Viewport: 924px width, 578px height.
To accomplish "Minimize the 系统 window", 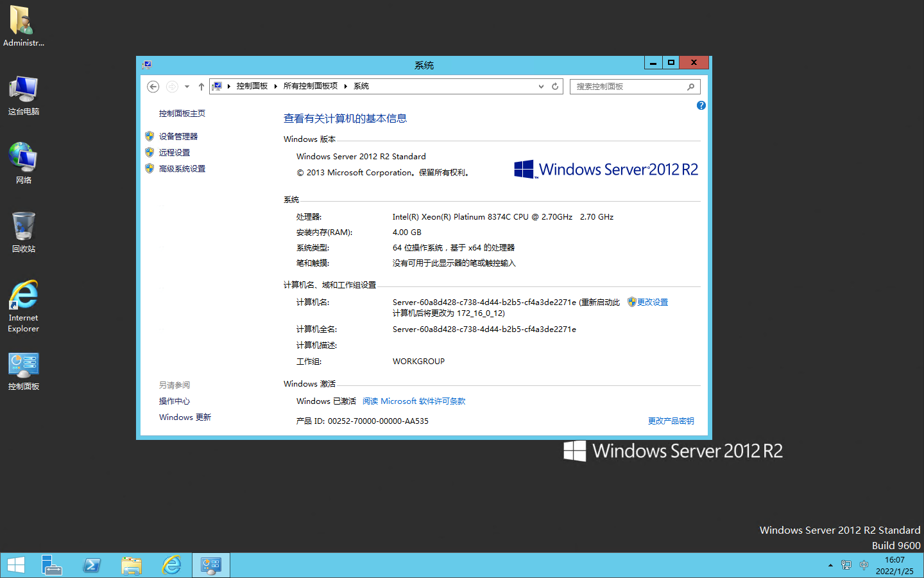I will pos(653,62).
